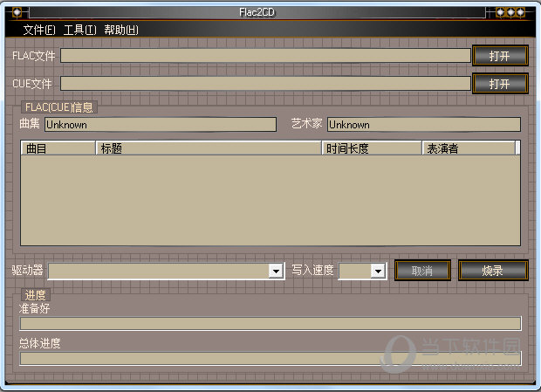Viewport: 541px width, 392px height.
Task: Close the Flac2CD window
Action: pos(520,13)
